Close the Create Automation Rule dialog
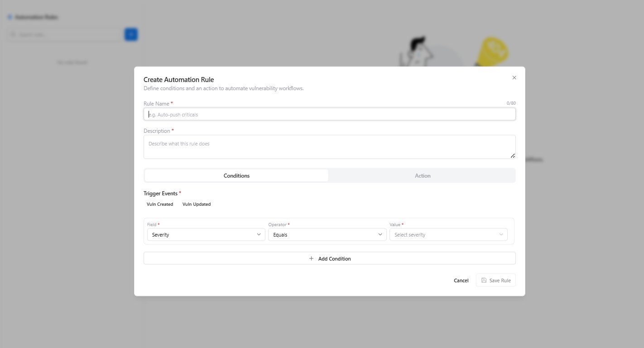The height and width of the screenshot is (348, 644). (514, 77)
